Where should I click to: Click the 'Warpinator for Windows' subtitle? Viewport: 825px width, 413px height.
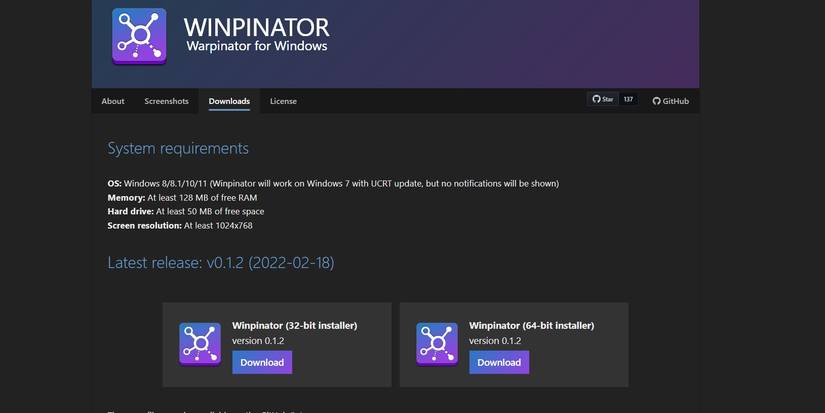pos(257,46)
